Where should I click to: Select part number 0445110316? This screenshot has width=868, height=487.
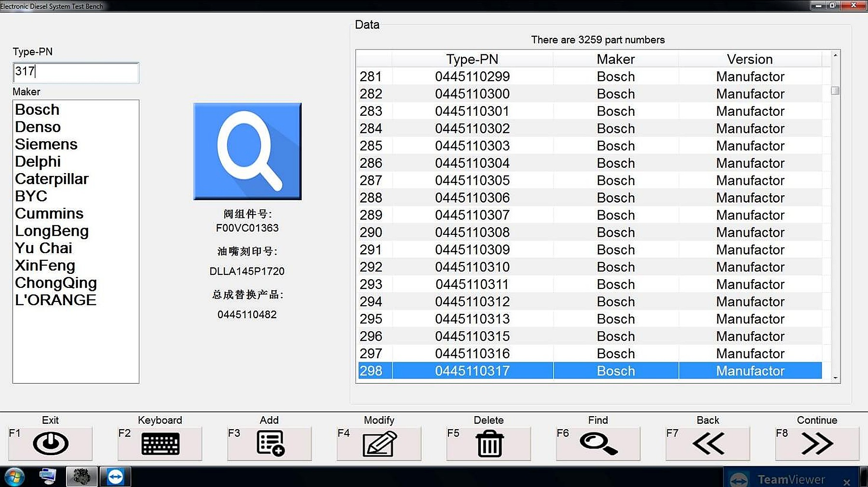[x=472, y=354]
